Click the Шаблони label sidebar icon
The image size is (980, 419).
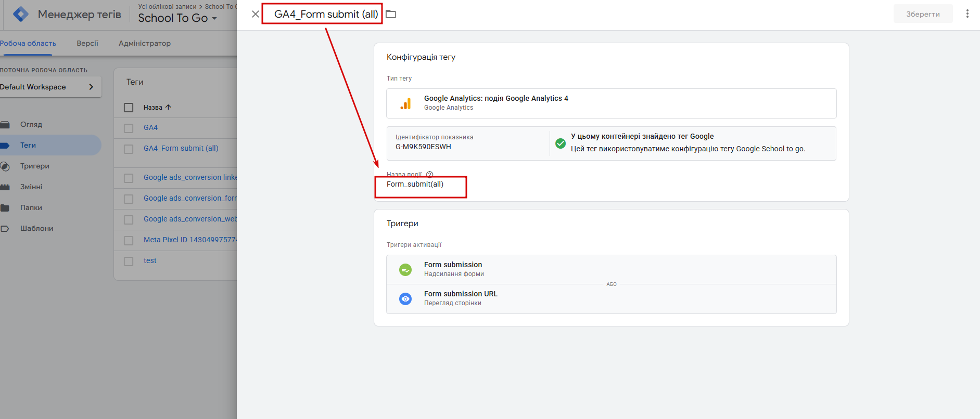click(x=5, y=229)
